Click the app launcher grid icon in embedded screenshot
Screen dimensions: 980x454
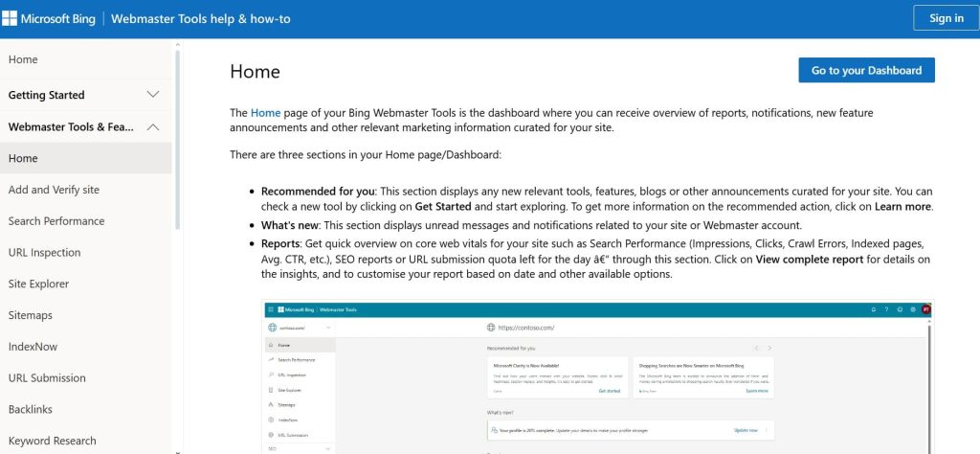pyautogui.click(x=271, y=309)
